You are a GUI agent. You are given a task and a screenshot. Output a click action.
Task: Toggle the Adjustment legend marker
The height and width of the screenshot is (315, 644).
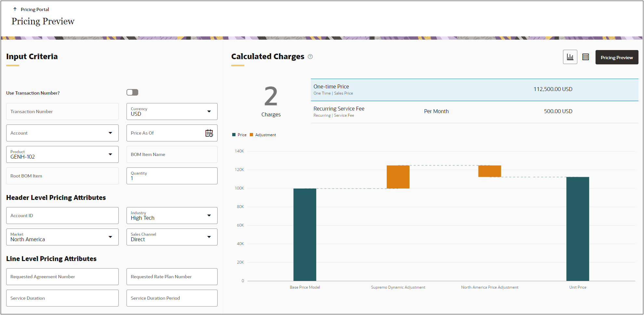click(251, 135)
